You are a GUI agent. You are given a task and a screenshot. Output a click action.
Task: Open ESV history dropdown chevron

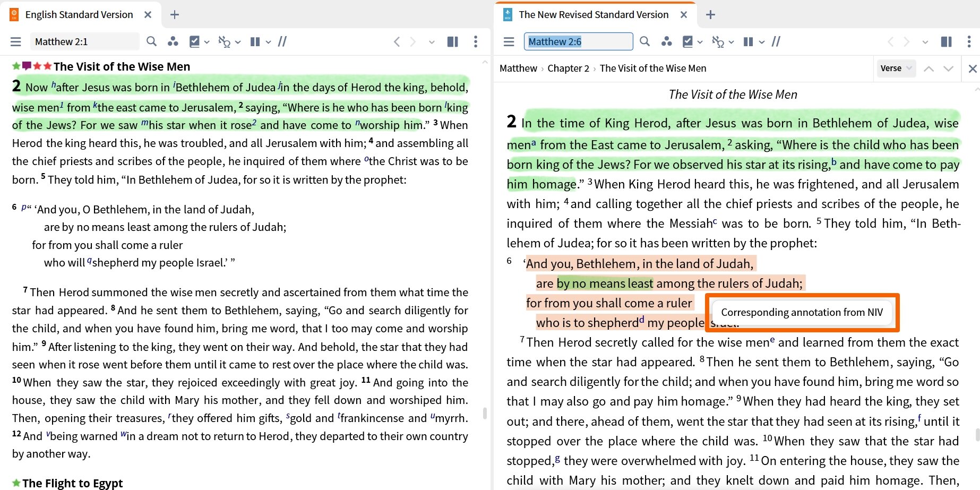[432, 42]
